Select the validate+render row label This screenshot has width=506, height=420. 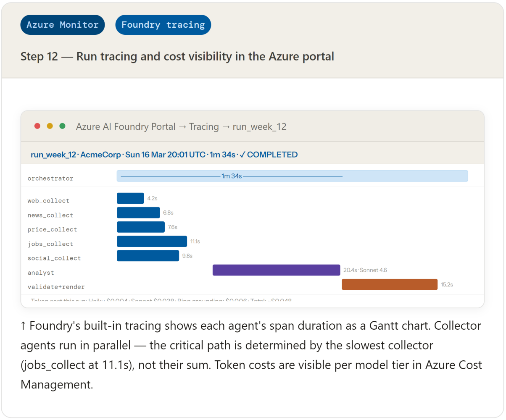click(56, 287)
